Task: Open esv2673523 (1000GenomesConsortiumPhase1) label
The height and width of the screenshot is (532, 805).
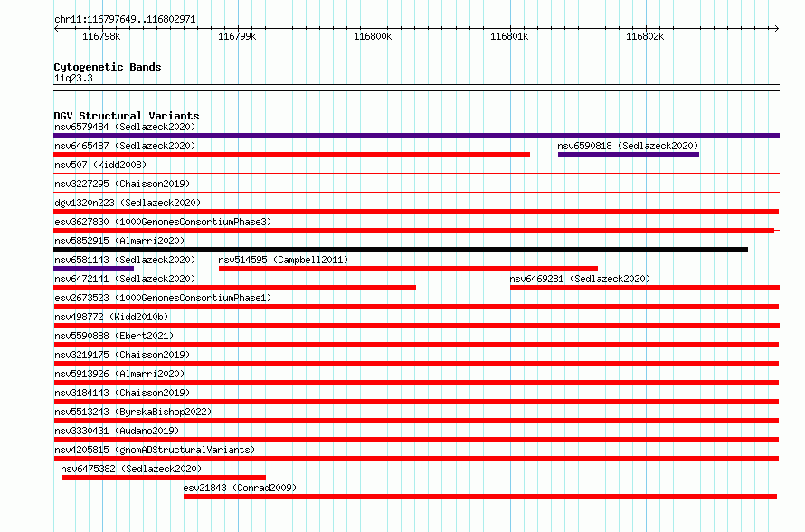Action: 163,298
